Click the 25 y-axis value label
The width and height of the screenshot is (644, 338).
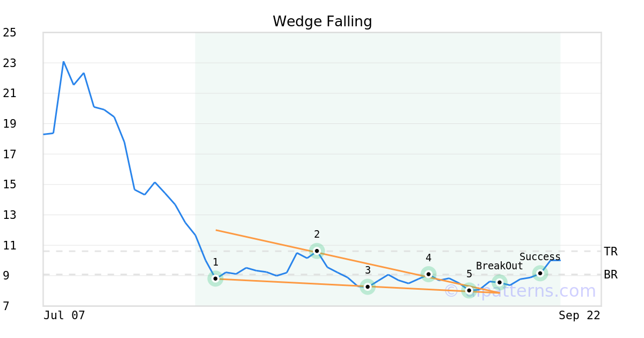(x=10, y=33)
